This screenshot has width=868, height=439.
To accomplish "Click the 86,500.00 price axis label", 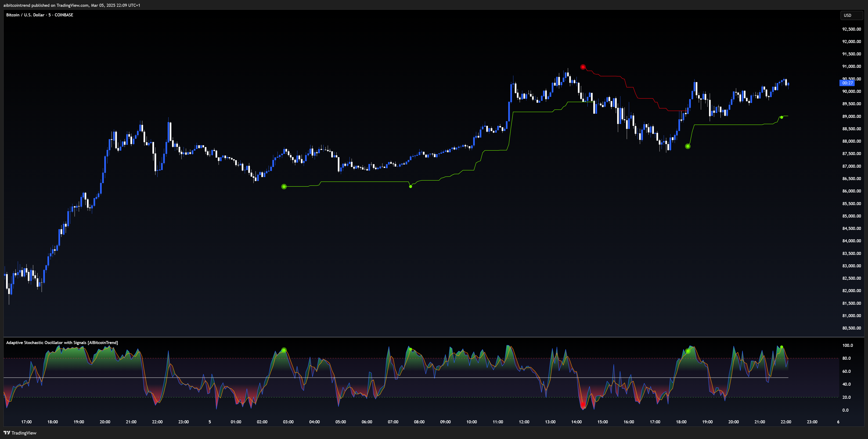I will 851,179.
